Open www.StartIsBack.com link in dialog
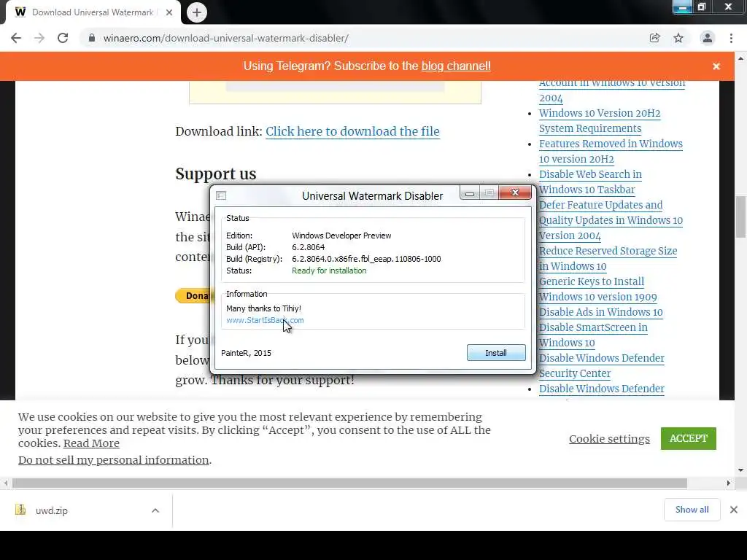The height and width of the screenshot is (560, 747). click(x=265, y=321)
